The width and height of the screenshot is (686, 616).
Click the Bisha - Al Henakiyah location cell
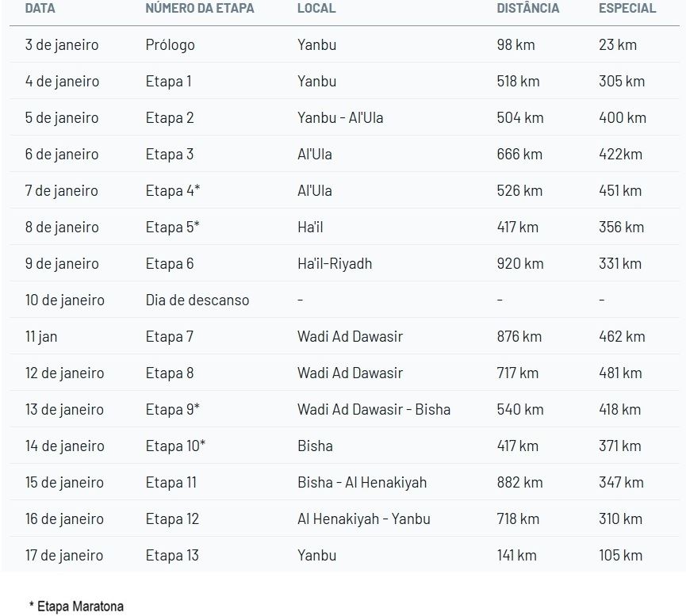[x=362, y=483]
